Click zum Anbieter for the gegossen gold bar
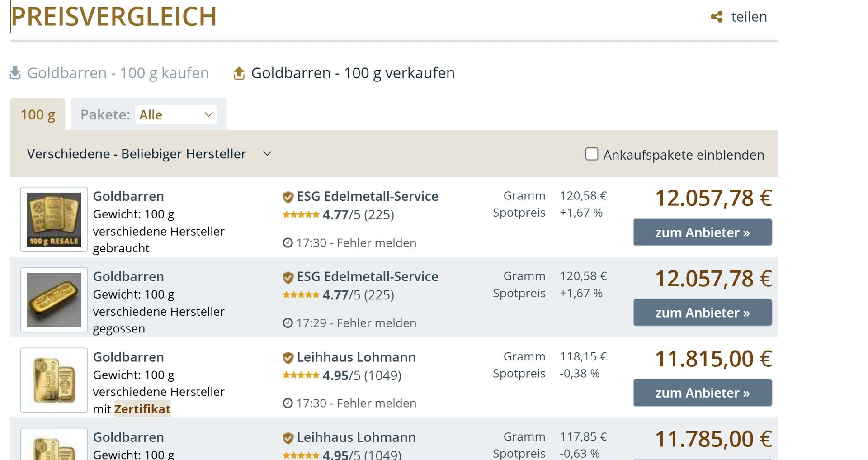The width and height of the screenshot is (868, 460). tap(702, 313)
